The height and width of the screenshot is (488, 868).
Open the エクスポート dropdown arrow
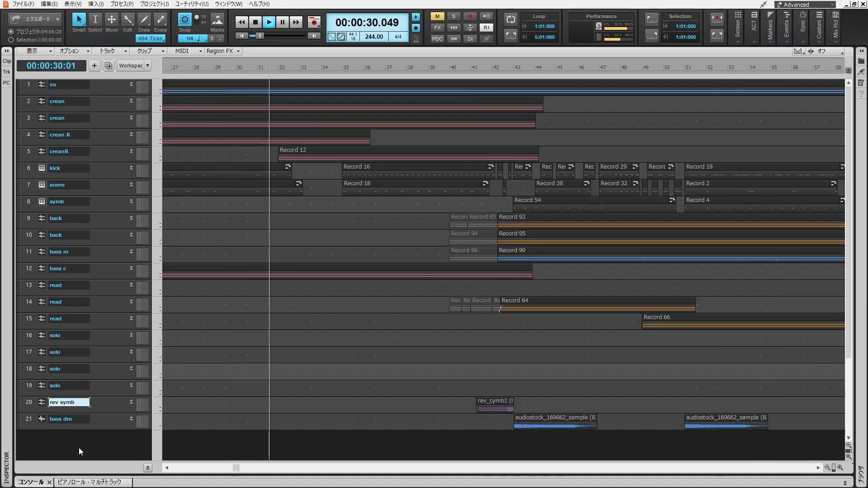[x=57, y=19]
